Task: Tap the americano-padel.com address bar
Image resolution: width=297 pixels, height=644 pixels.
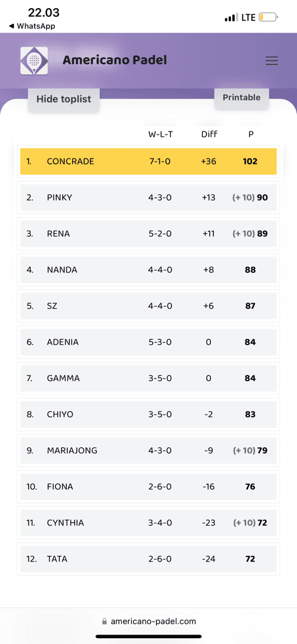Action: [x=148, y=621]
